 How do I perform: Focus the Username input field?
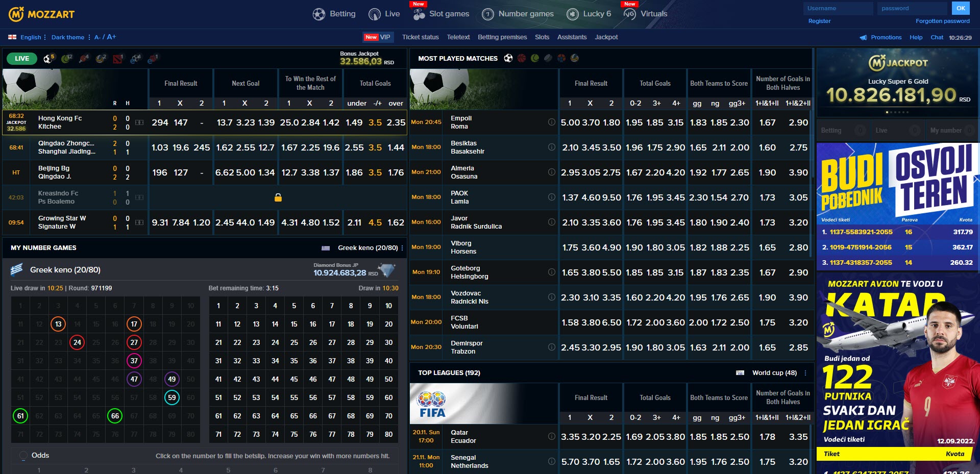coord(838,8)
